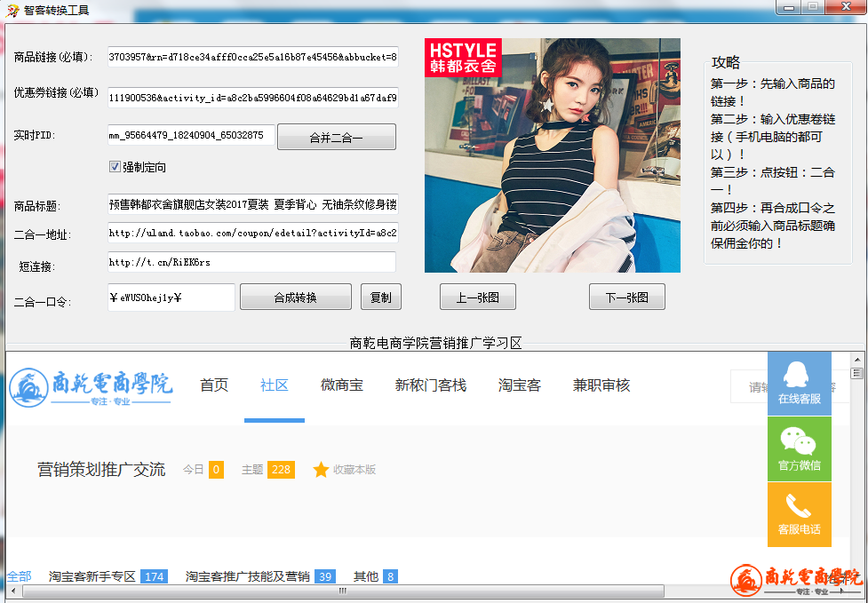Screen dimensions: 868x603
Task: Click the 商乾电商学院 logo in the header
Action: pyautogui.click(x=92, y=387)
